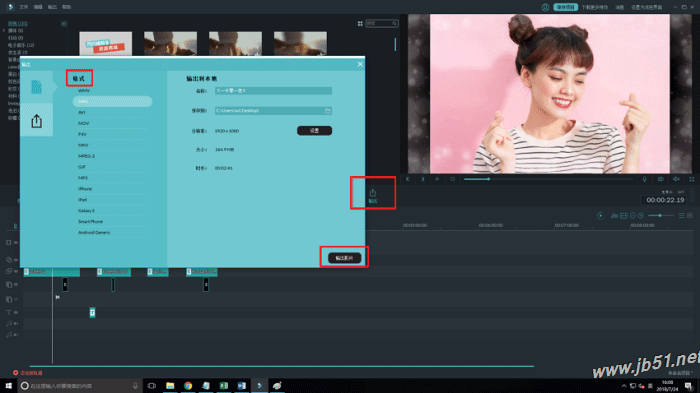Jump to previous frame in preview

pyautogui.click(x=408, y=179)
